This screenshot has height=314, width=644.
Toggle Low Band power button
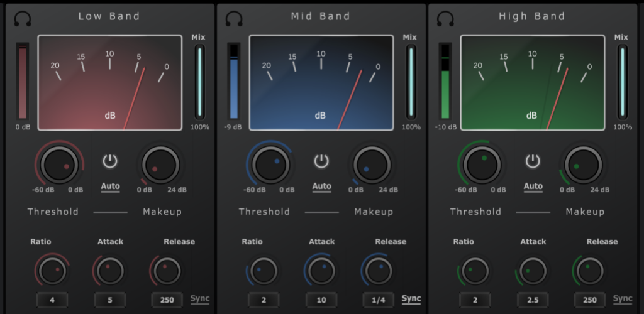click(110, 161)
